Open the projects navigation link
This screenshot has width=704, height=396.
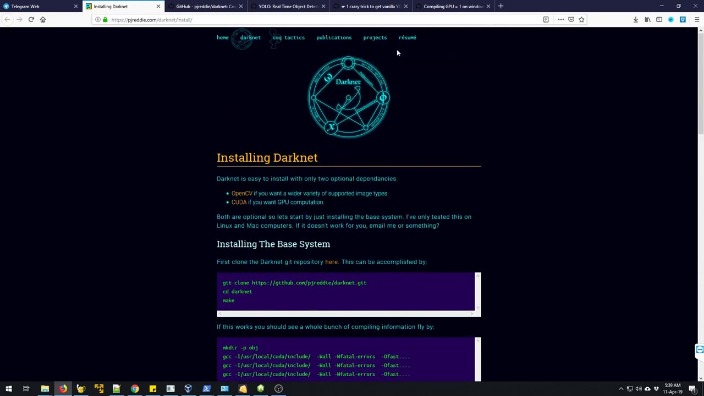(x=375, y=38)
